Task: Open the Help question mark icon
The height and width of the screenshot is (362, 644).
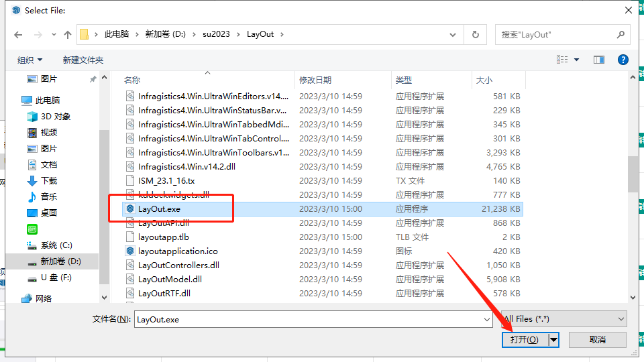Action: (623, 60)
